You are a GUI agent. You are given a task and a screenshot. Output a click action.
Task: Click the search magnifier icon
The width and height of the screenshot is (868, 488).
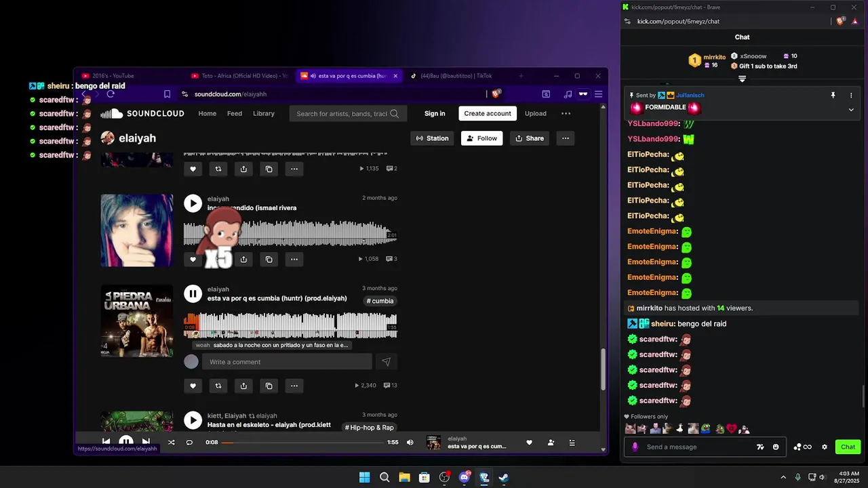pyautogui.click(x=395, y=114)
